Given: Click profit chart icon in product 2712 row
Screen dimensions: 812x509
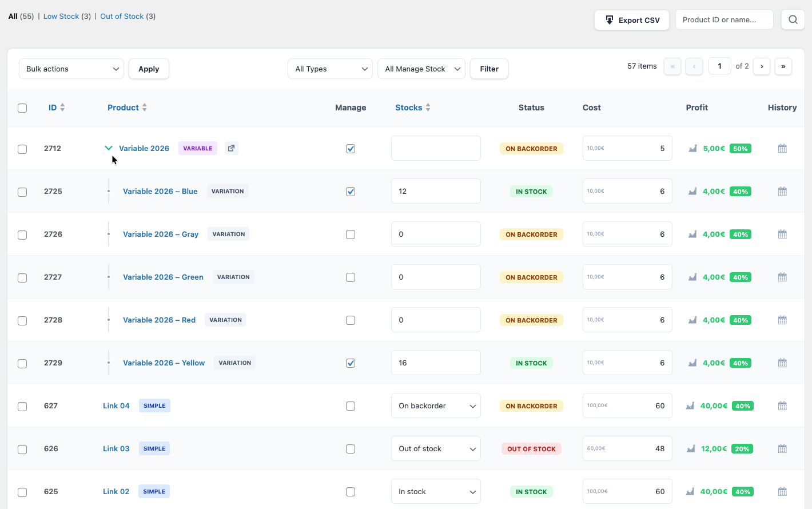Looking at the screenshot, I should click(x=692, y=149).
